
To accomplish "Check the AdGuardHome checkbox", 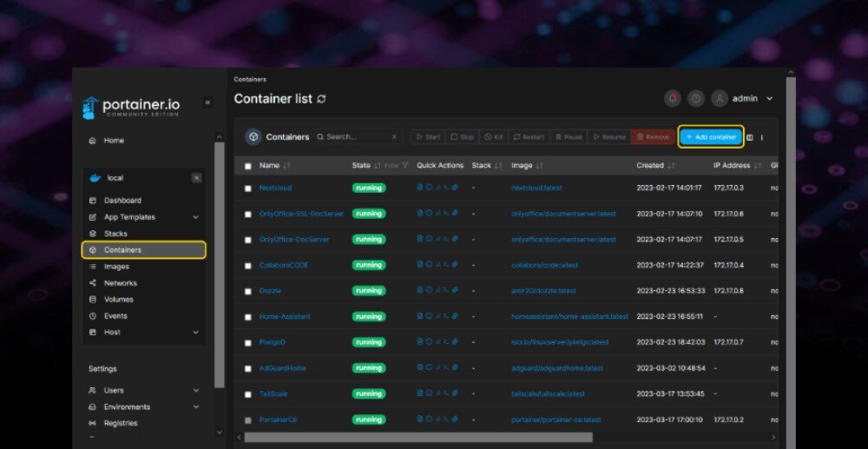I will tap(248, 369).
